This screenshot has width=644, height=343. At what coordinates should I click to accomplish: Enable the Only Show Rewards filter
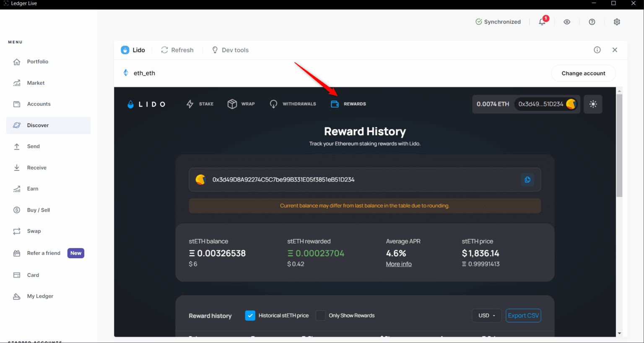click(x=320, y=315)
